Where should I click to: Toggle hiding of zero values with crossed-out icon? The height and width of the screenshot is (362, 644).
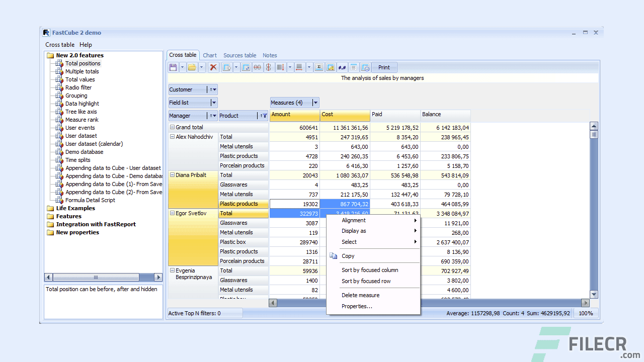tap(257, 67)
